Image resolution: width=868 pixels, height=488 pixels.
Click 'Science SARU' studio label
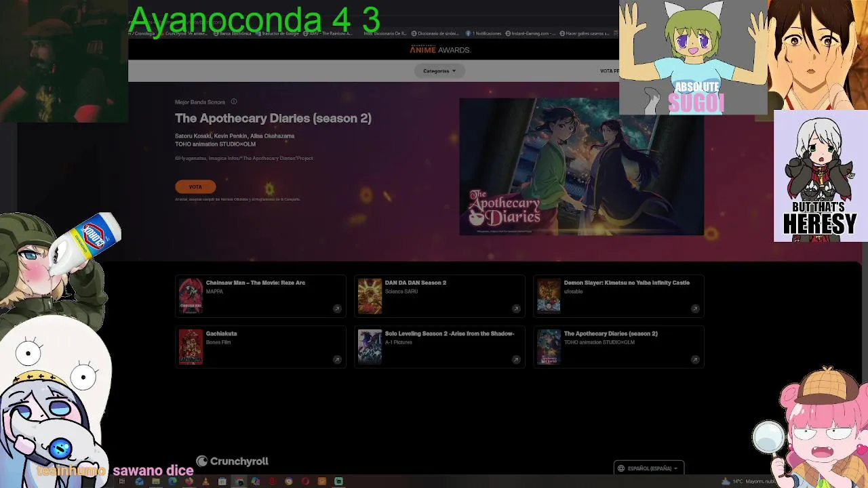coord(401,291)
